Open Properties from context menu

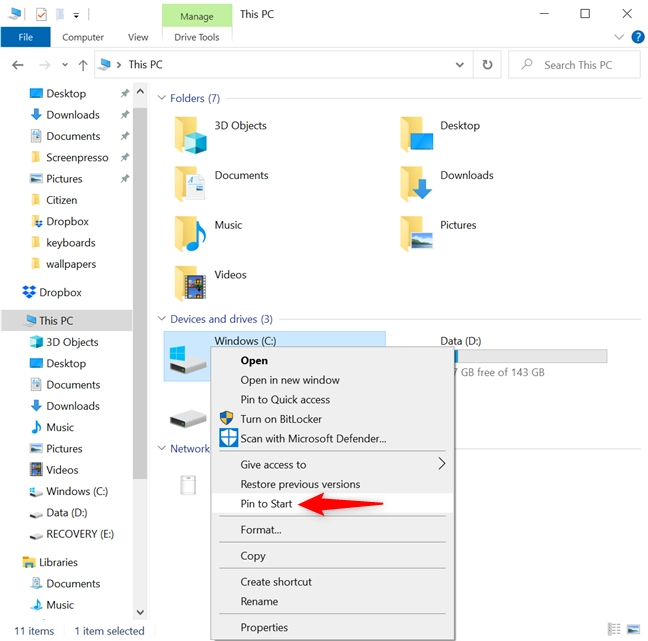(x=332, y=627)
